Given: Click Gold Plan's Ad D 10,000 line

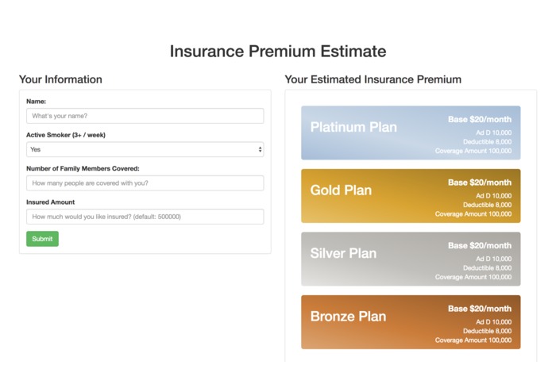Looking at the screenshot, I should pyautogui.click(x=493, y=196).
